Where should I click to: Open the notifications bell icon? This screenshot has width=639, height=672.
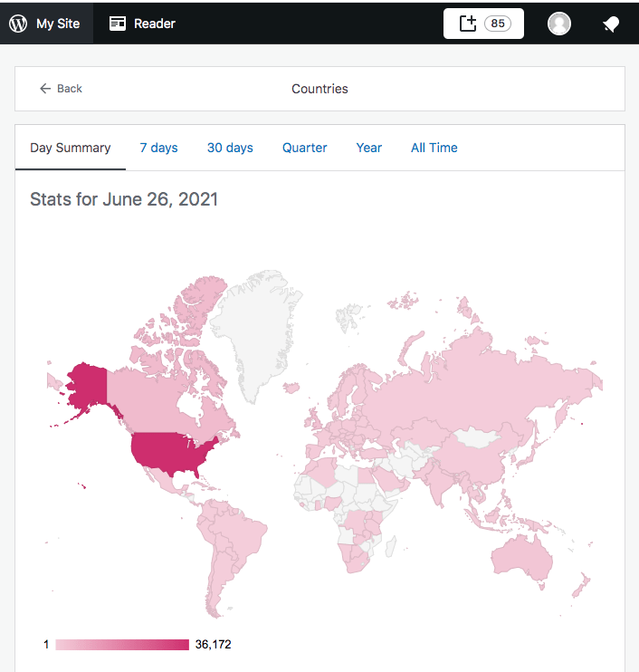pos(611,24)
